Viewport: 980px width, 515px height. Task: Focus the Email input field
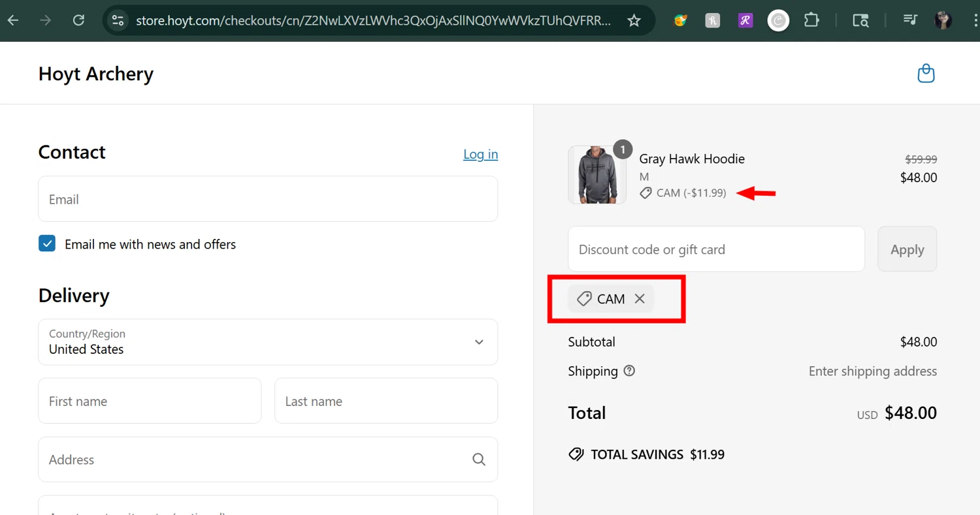click(268, 199)
